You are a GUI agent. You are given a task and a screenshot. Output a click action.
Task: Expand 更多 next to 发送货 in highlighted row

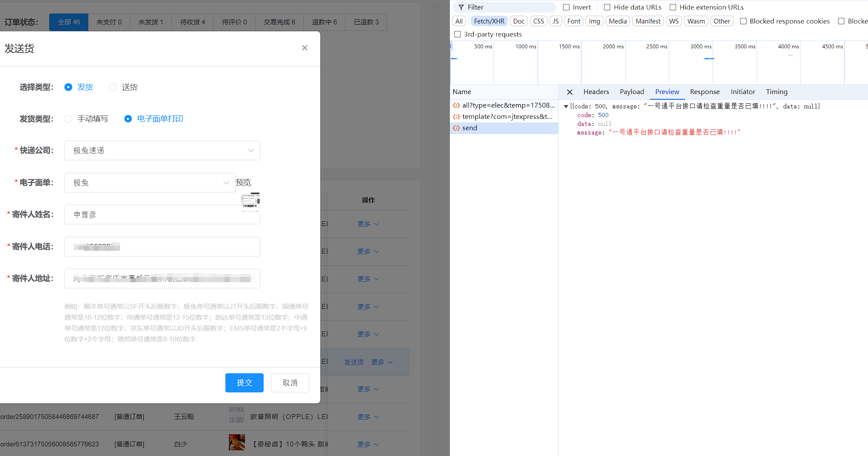tap(382, 362)
